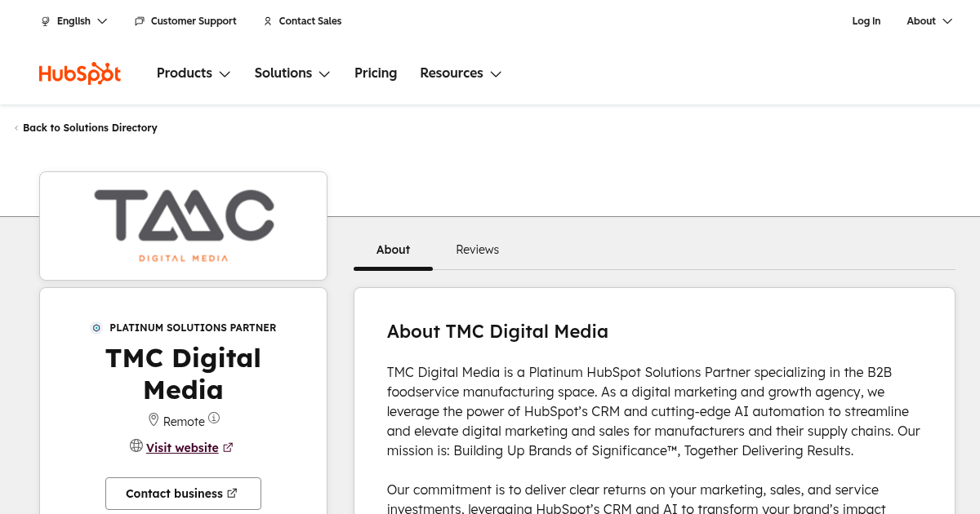Click the globe icon beside Visit website
This screenshot has width=980, height=514.
[x=136, y=446]
